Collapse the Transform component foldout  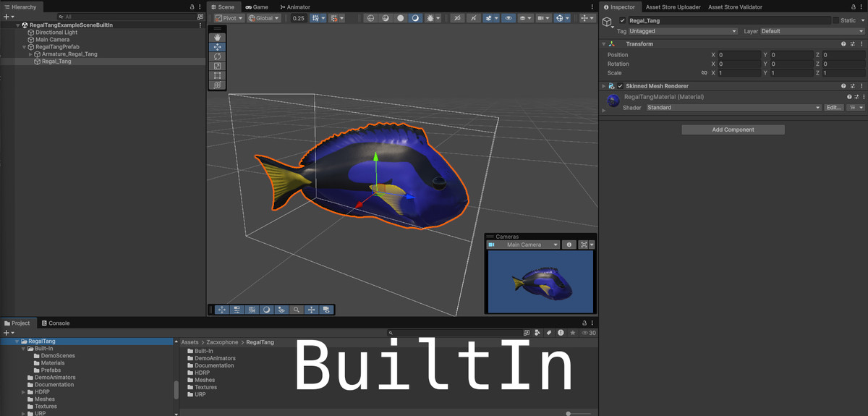604,44
